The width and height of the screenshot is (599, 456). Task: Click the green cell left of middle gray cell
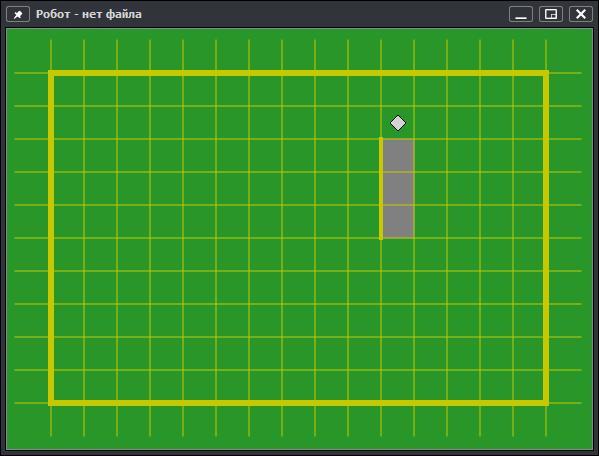click(x=364, y=189)
